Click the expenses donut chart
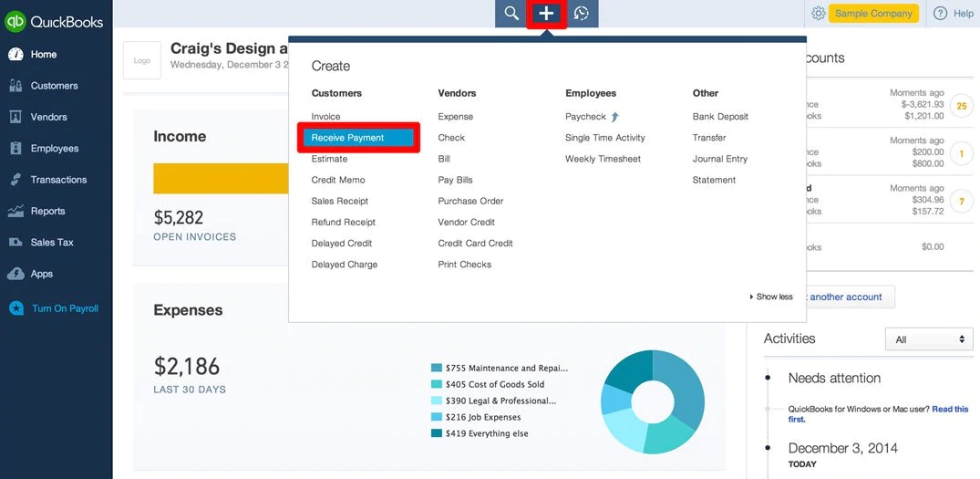Image resolution: width=980 pixels, height=479 pixels. coord(653,402)
